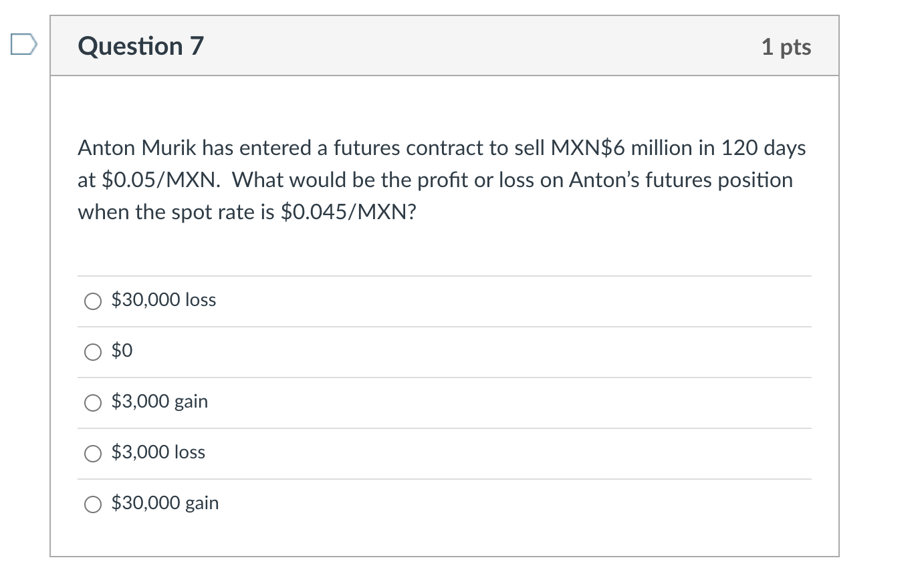This screenshot has height=584, width=924.
Task: Select the $30,000 loss radio button
Action: pyautogui.click(x=93, y=301)
